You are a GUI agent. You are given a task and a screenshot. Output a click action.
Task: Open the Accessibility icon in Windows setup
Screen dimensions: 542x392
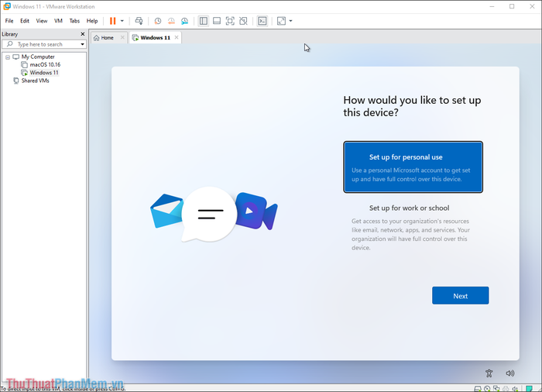click(x=489, y=373)
